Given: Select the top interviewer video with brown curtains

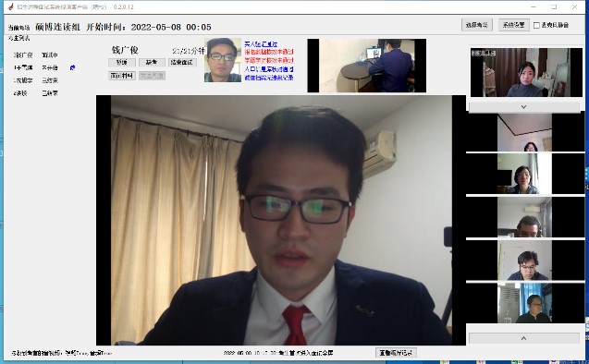Looking at the screenshot, I should coord(526,72).
